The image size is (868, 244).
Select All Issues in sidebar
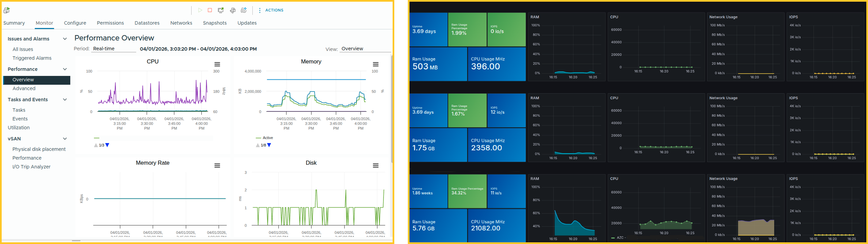point(23,49)
